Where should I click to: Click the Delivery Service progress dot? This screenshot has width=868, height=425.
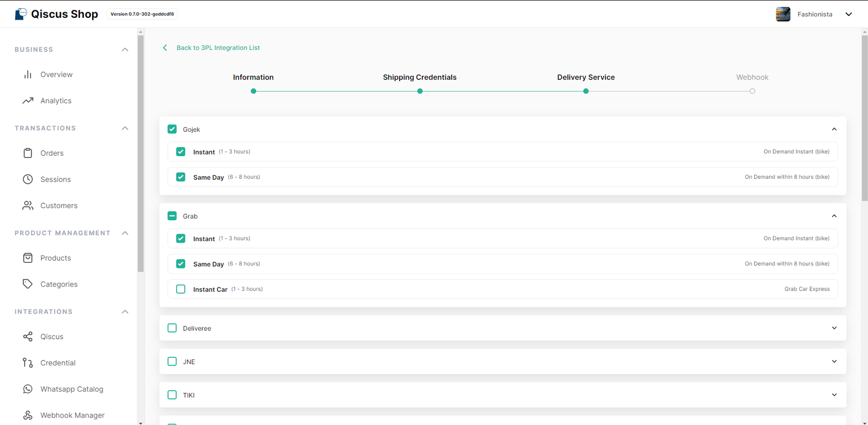click(x=586, y=91)
